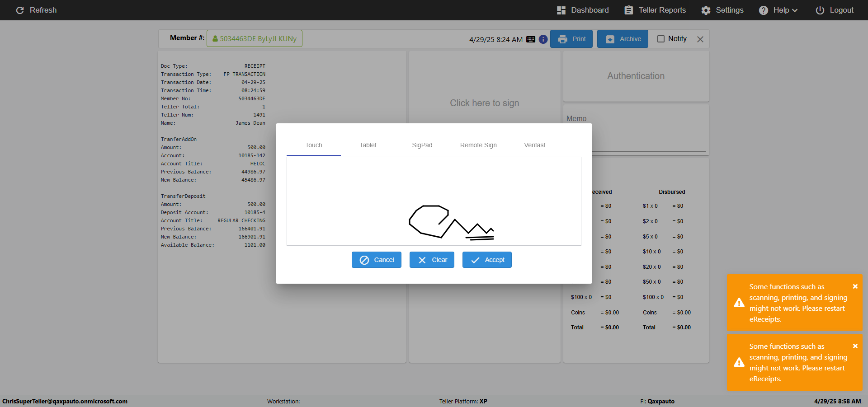
Task: Expand the Help dropdown chevron
Action: [795, 10]
